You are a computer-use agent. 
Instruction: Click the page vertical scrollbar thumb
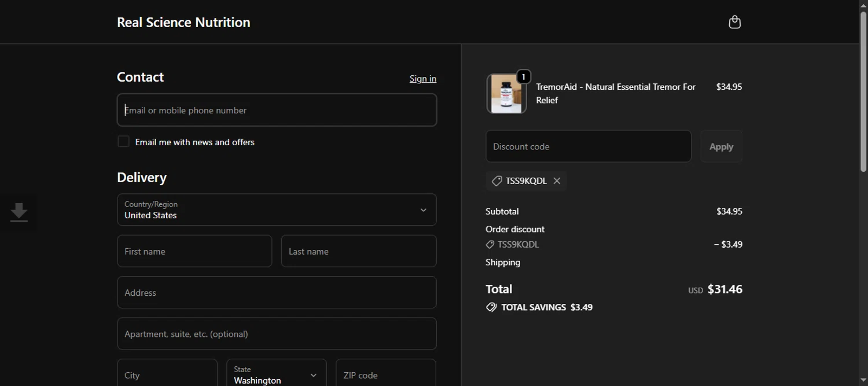tap(863, 91)
